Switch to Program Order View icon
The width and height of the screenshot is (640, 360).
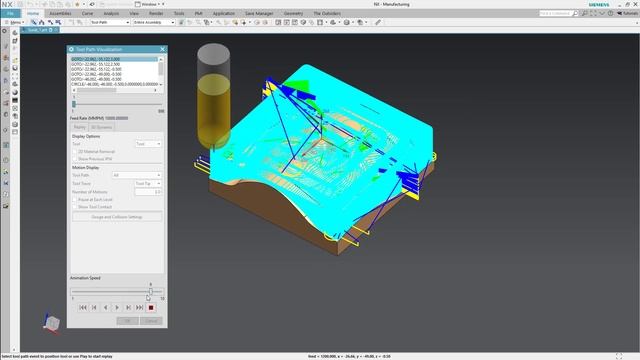click(33, 22)
